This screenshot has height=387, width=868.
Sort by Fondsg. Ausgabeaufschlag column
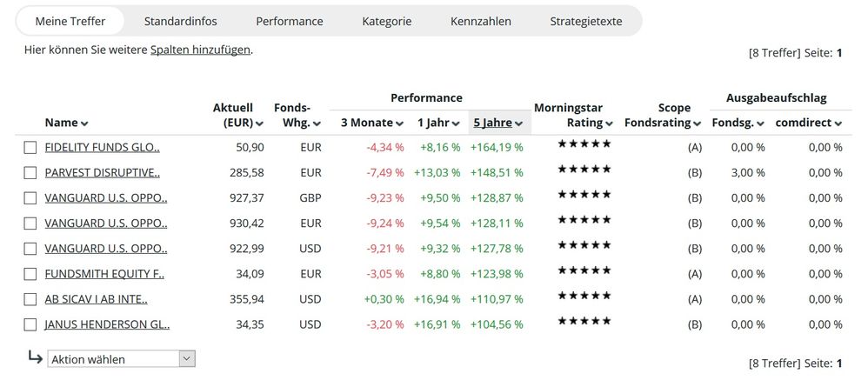(738, 123)
